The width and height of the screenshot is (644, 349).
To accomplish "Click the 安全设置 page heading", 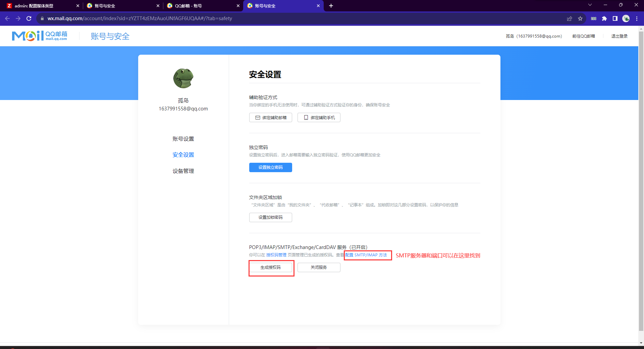I will pos(265,74).
